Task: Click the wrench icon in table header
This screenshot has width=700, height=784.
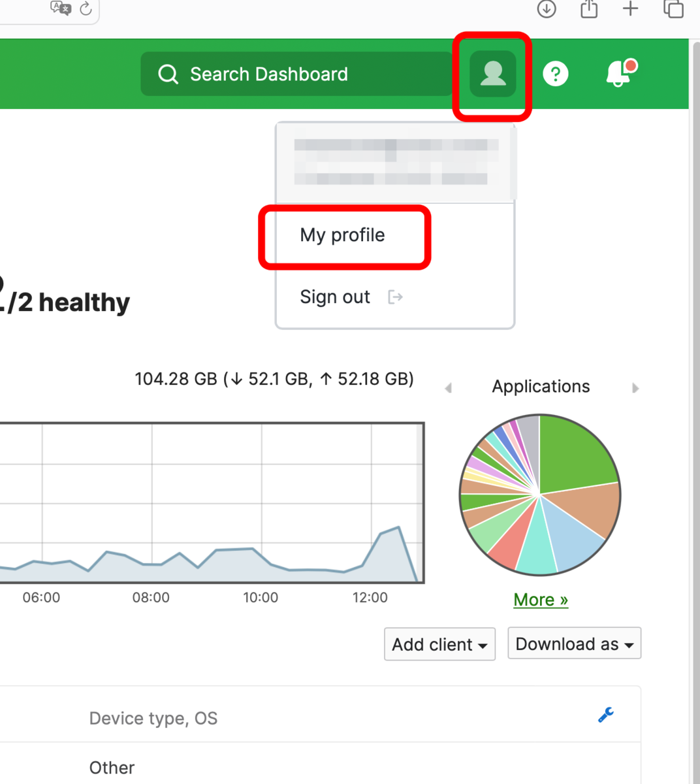Action: coord(606,715)
